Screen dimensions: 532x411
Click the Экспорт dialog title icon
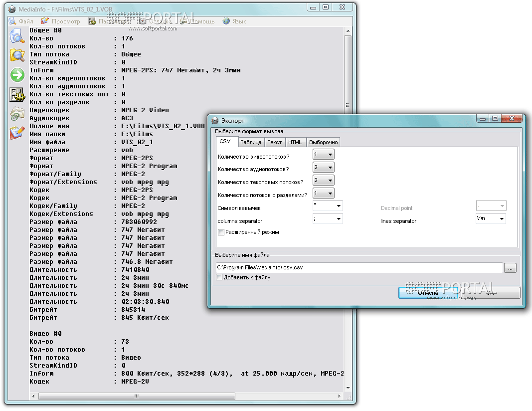tap(215, 121)
